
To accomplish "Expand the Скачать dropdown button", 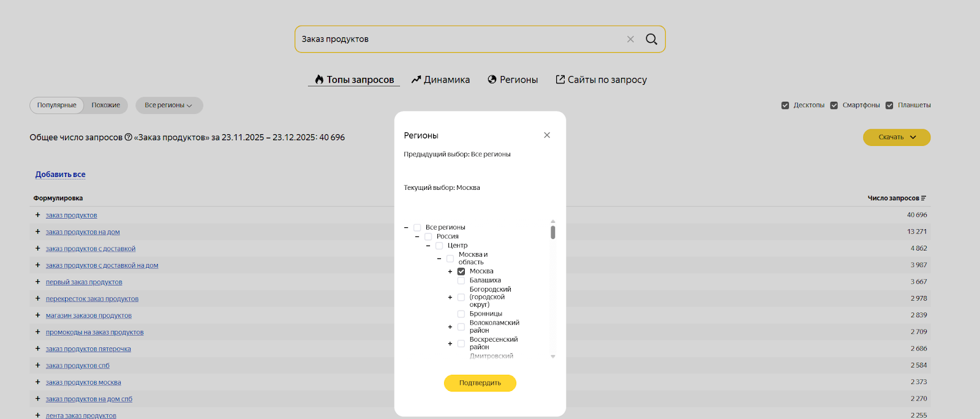I will 897,137.
